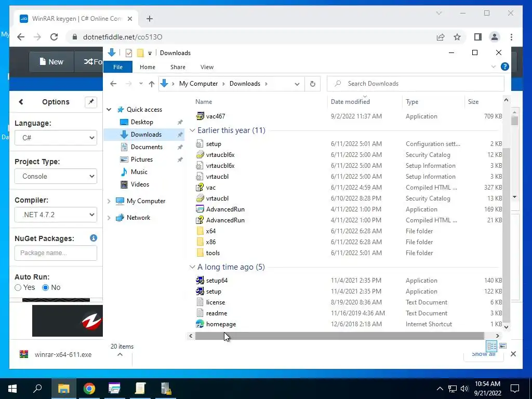Open the Compiler dropdown

click(56, 215)
